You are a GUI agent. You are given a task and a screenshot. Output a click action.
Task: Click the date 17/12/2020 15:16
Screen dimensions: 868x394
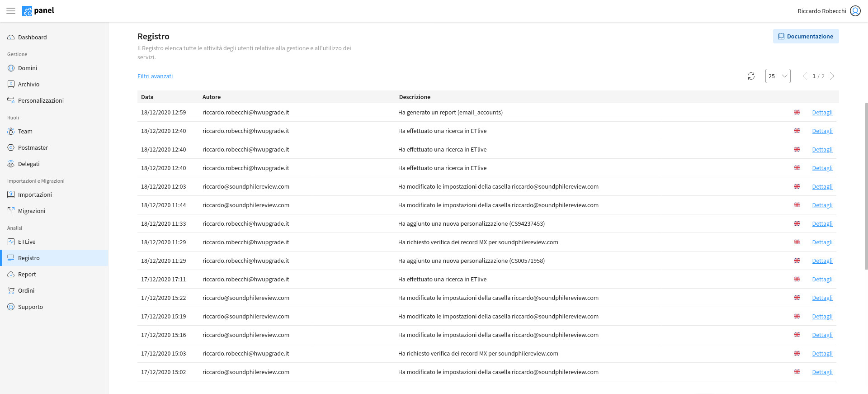click(163, 335)
